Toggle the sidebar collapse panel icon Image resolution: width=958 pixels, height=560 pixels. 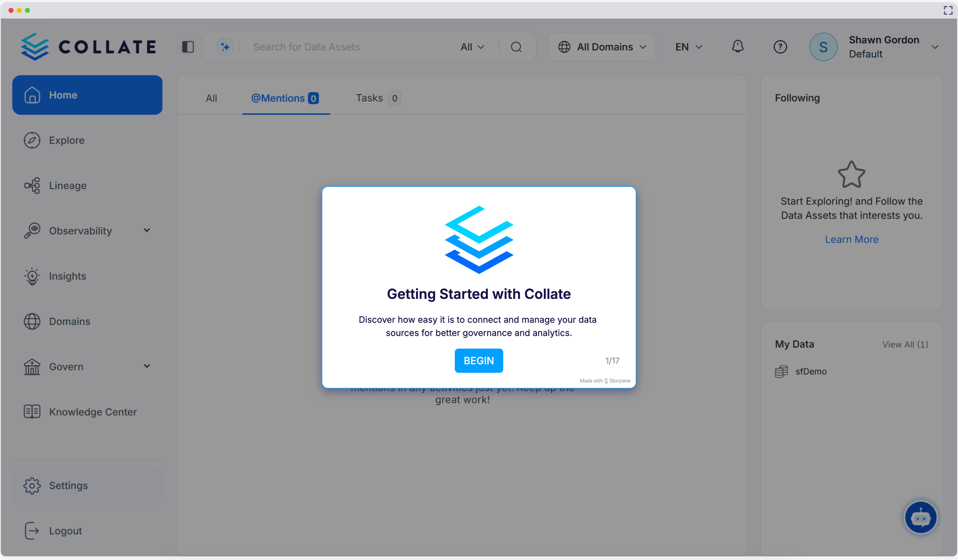pos(187,46)
